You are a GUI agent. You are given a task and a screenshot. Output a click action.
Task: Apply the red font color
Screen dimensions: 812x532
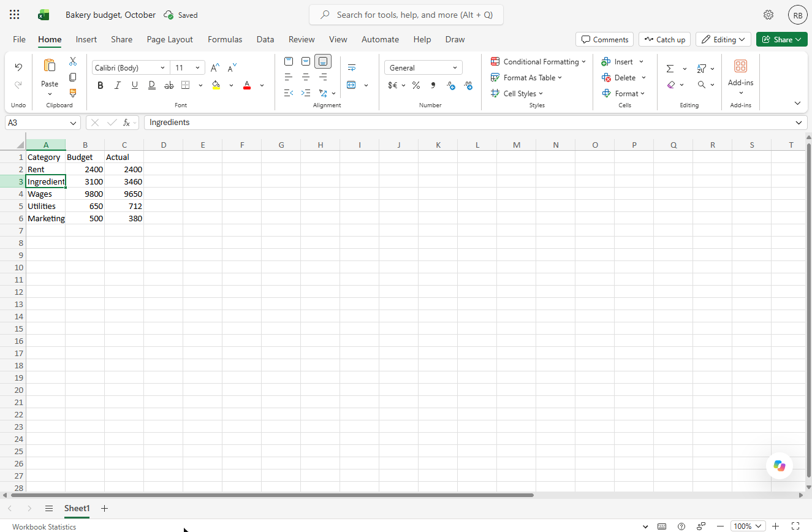click(247, 85)
